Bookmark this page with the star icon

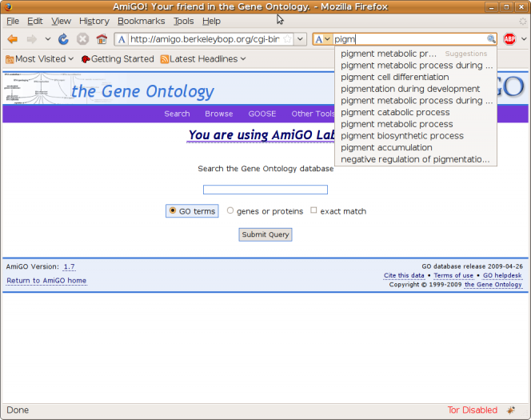287,39
